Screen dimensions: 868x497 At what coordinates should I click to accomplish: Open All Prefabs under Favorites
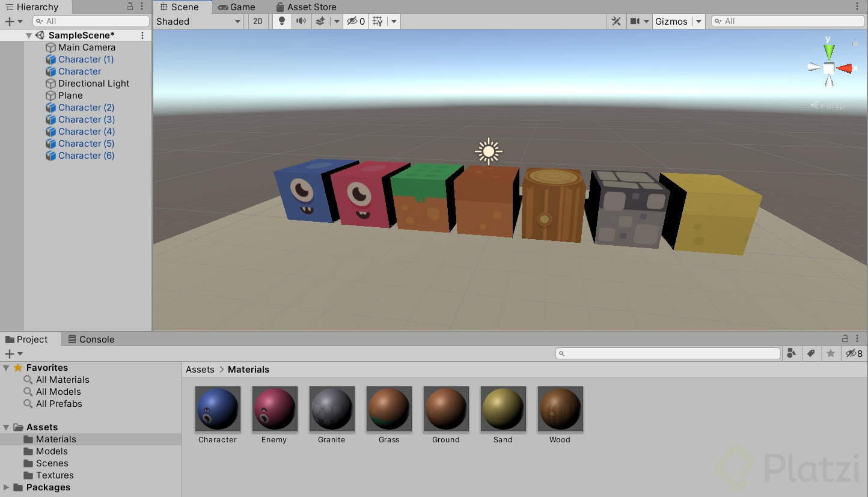(x=59, y=404)
